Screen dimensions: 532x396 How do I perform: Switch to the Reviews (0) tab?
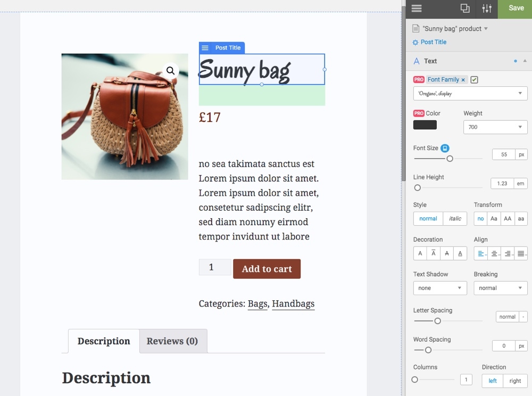[x=172, y=341]
